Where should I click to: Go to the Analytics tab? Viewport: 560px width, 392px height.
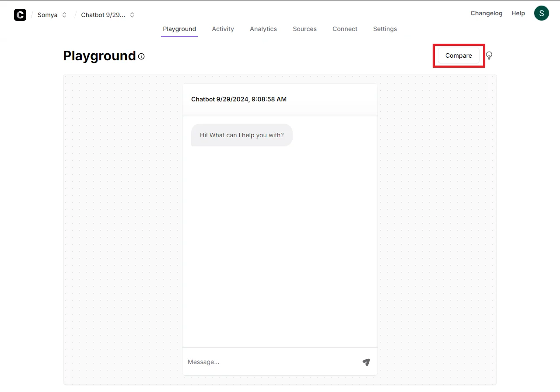(263, 29)
